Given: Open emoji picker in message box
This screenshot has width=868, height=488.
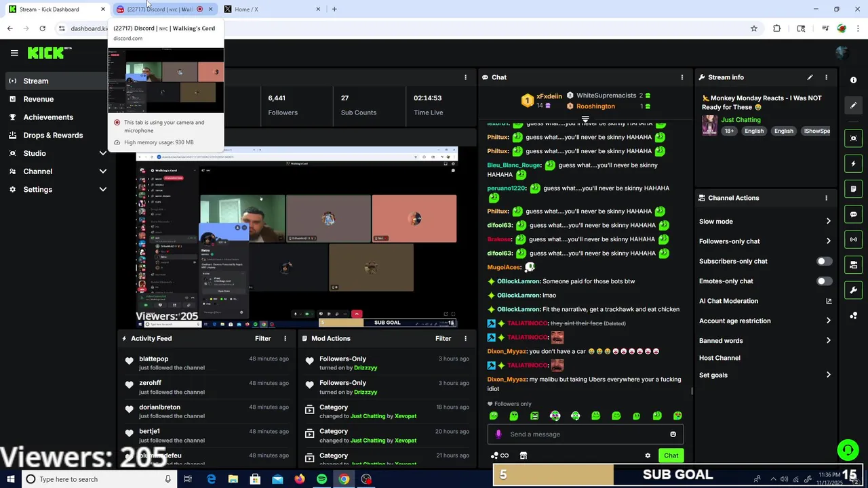Looking at the screenshot, I should pos(673,434).
